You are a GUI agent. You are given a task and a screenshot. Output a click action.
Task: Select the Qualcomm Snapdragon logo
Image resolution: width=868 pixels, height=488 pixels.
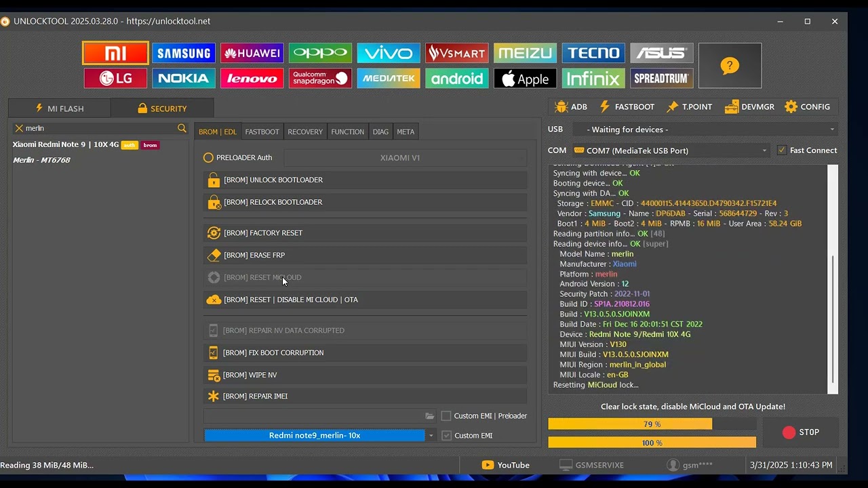[x=320, y=79]
